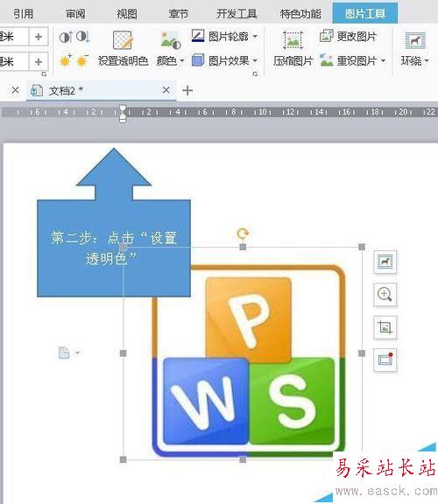Screen dimensions: 438x504
Task: Expand the 图片轮廓 dropdown arrow
Action: pos(255,37)
